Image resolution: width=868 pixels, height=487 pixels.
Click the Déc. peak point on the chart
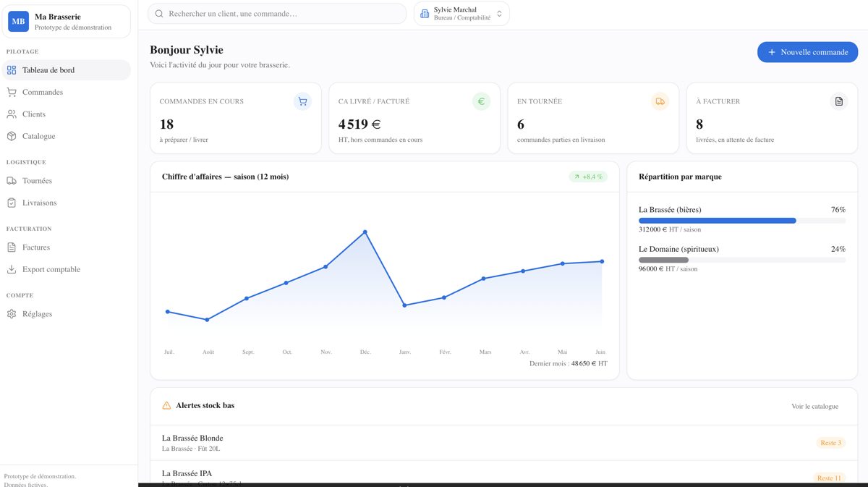[365, 232]
